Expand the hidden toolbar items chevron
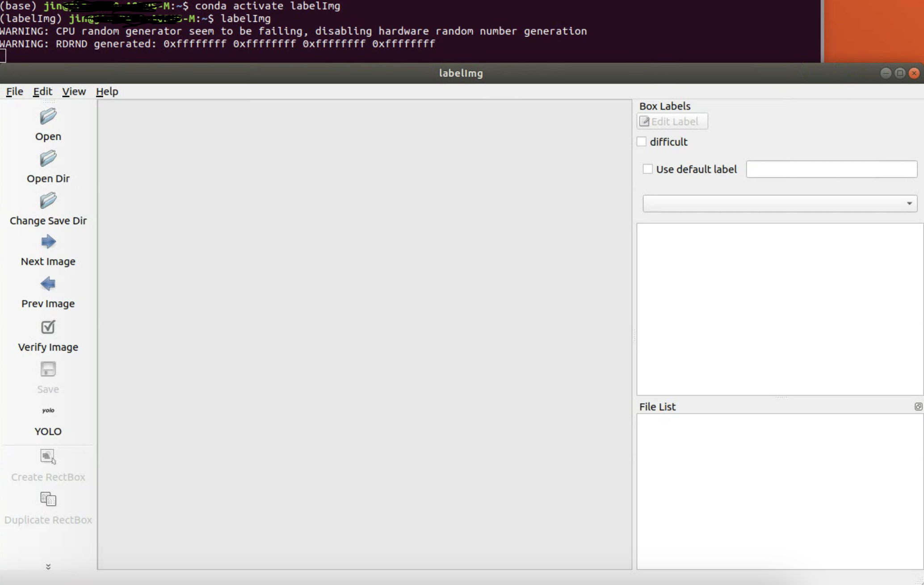The image size is (924, 585). 48,566
